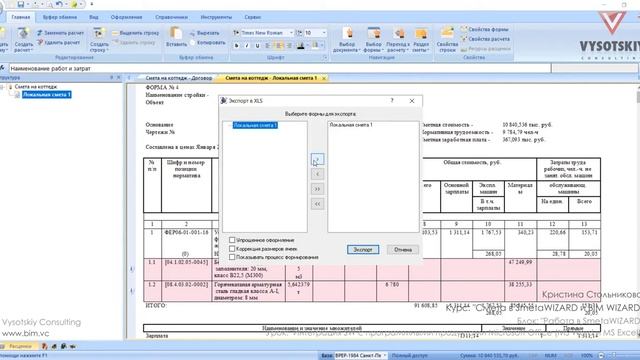Click the align right icon
Image resolution: width=640 pixels, height=360 pixels.
click(x=289, y=46)
